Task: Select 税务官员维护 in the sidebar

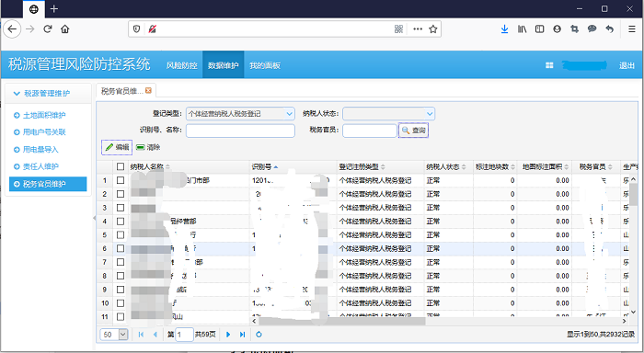Action: click(x=48, y=184)
